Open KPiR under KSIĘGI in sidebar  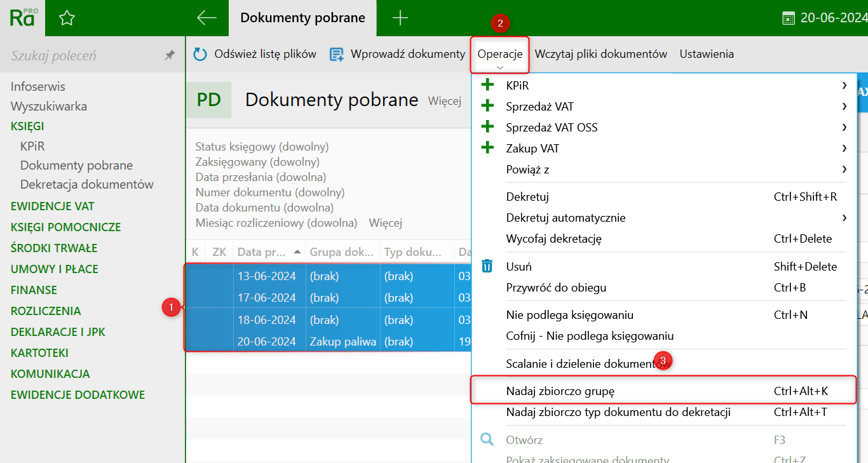32,146
